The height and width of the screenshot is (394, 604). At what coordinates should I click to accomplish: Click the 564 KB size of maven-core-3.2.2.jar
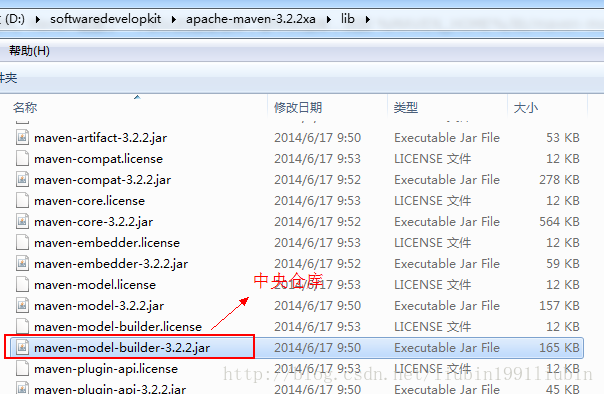coord(559,221)
